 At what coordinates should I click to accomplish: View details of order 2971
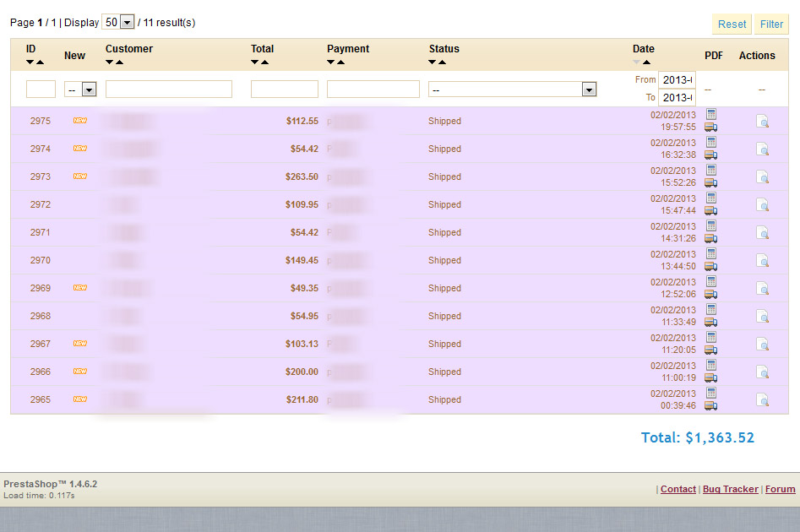[x=762, y=233]
